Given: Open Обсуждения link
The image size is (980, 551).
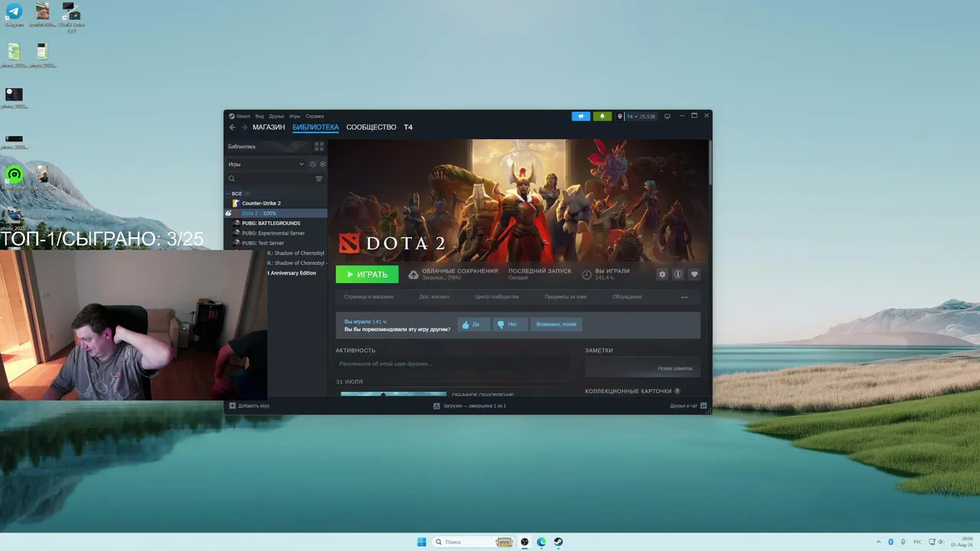Looking at the screenshot, I should click(x=627, y=297).
